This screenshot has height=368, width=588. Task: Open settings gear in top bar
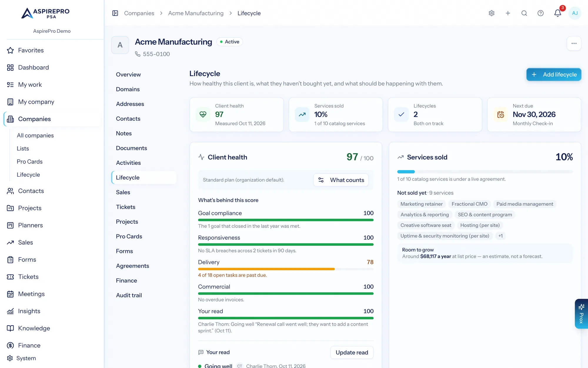[x=492, y=13]
